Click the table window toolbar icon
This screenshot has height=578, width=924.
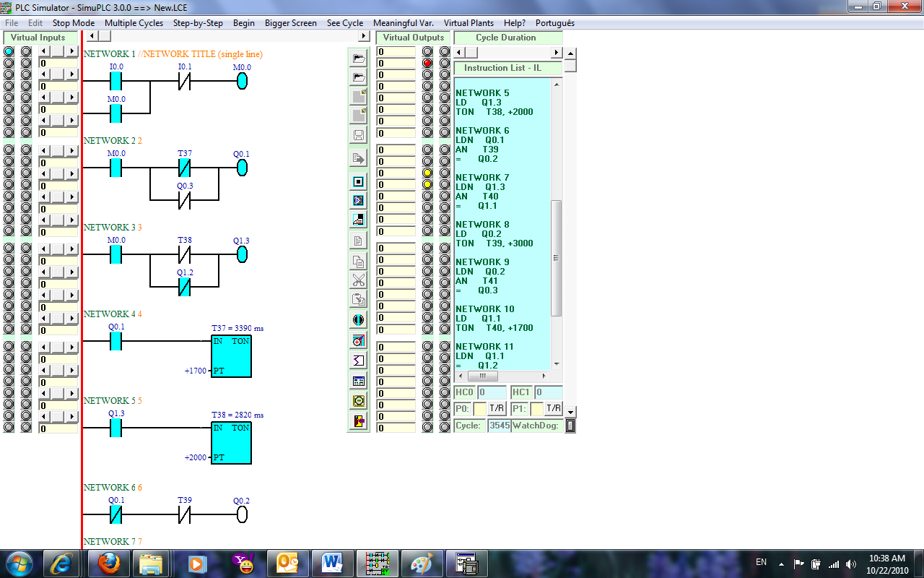358,380
